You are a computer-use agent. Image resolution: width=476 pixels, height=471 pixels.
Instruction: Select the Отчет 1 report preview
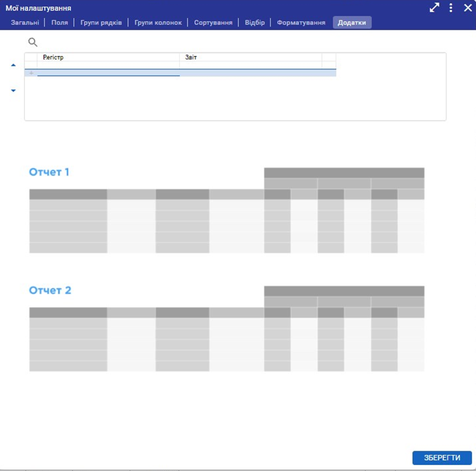click(227, 211)
